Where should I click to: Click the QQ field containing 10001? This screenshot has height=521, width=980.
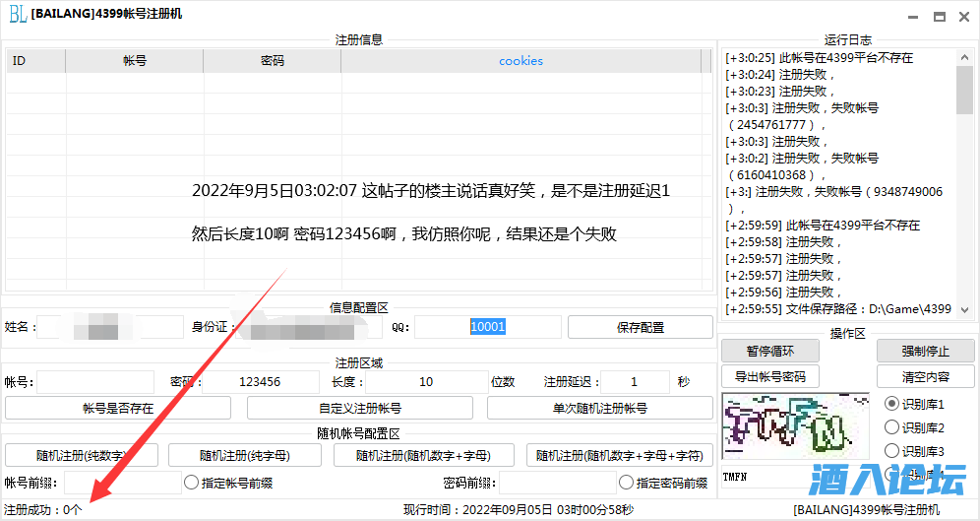(x=487, y=327)
